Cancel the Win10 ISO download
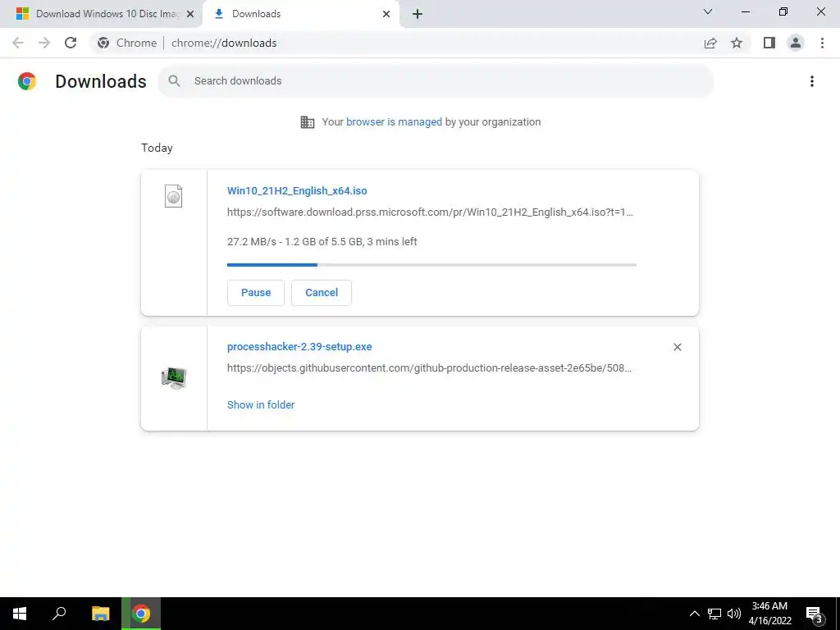Viewport: 840px width, 630px height. [x=322, y=293]
